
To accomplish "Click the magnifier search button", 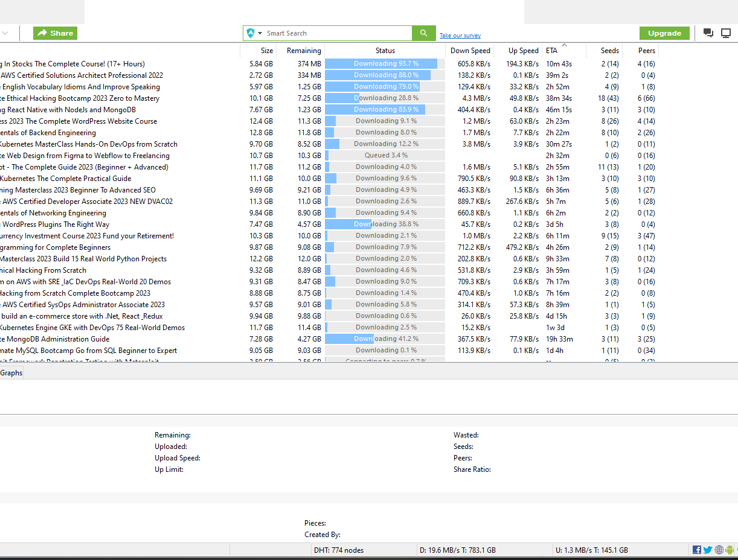I will (423, 33).
